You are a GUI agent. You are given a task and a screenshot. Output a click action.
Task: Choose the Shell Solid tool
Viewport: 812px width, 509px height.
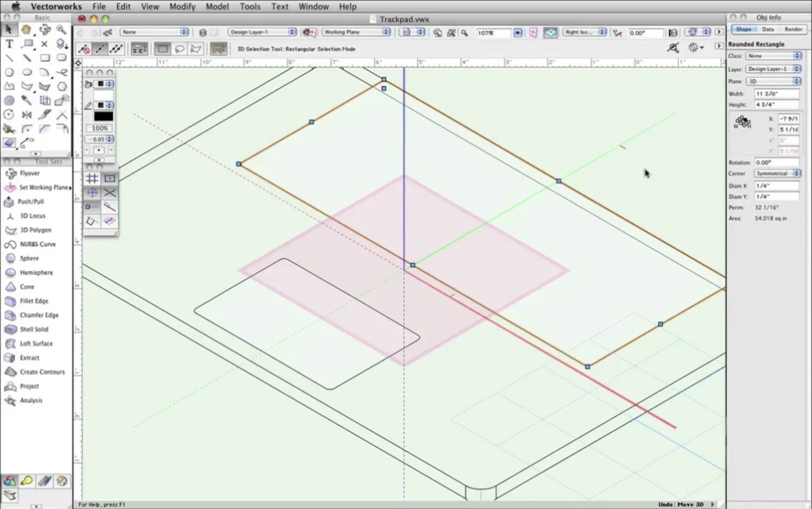click(x=34, y=329)
